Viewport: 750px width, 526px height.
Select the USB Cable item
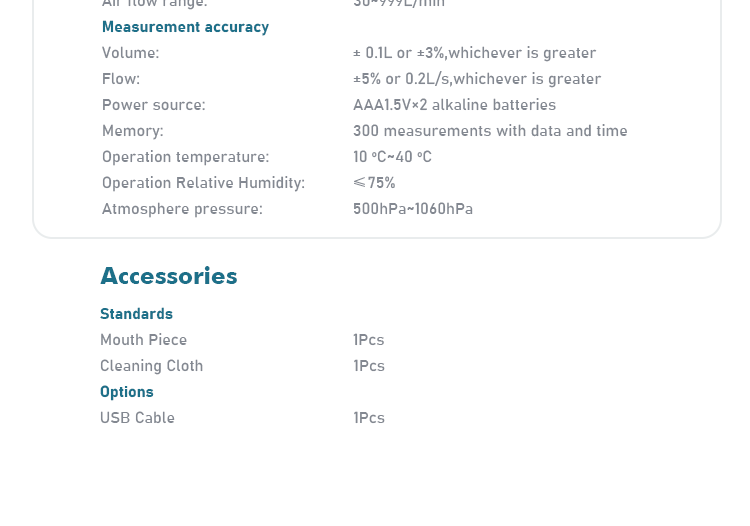(137, 418)
